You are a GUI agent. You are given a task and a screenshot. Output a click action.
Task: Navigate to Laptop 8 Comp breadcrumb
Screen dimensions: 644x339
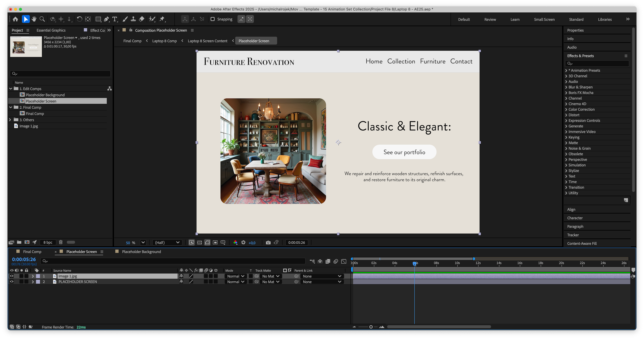click(x=164, y=41)
